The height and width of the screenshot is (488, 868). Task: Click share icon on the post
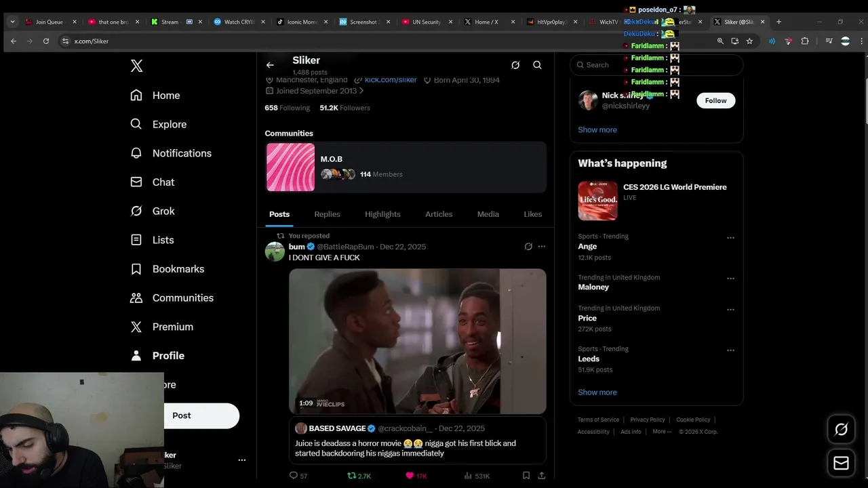coord(541,476)
